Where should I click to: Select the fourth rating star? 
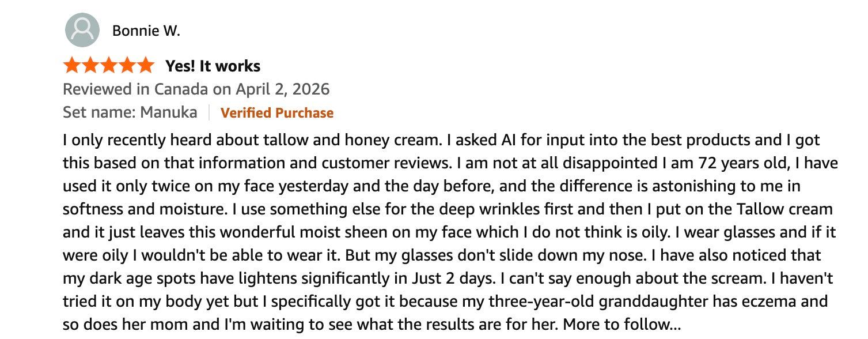127,66
